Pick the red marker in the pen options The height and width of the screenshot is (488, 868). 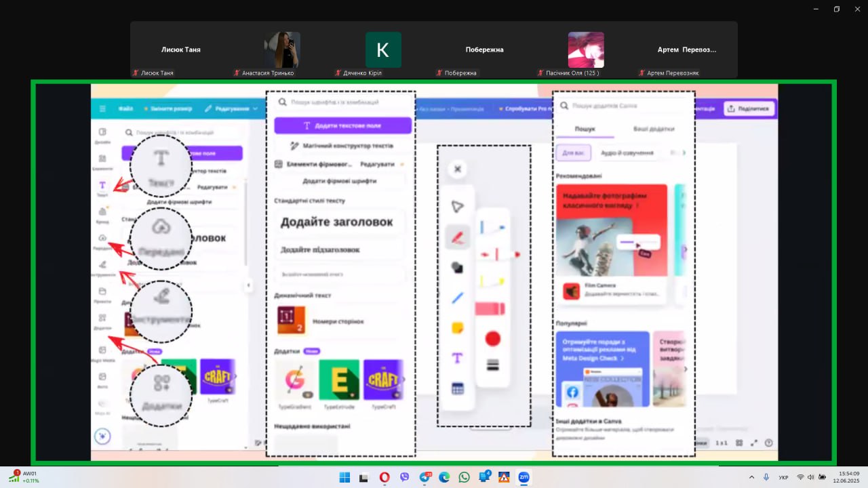point(498,254)
